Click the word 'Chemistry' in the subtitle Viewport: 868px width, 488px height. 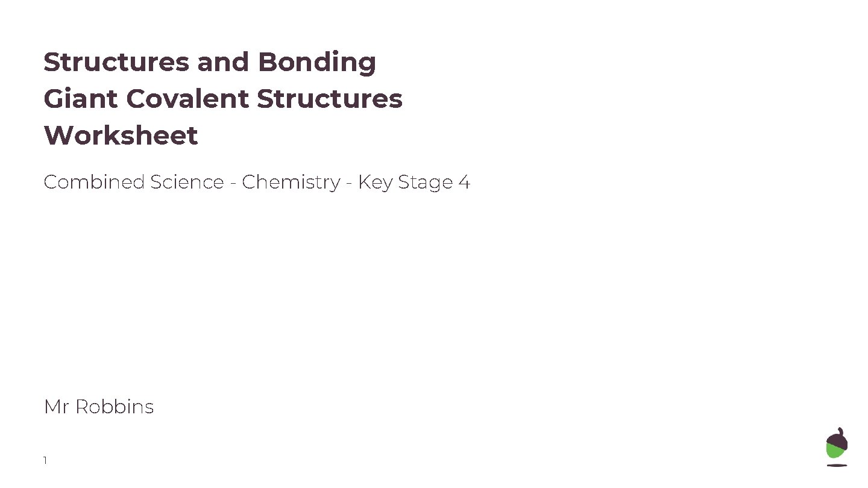[291, 182]
